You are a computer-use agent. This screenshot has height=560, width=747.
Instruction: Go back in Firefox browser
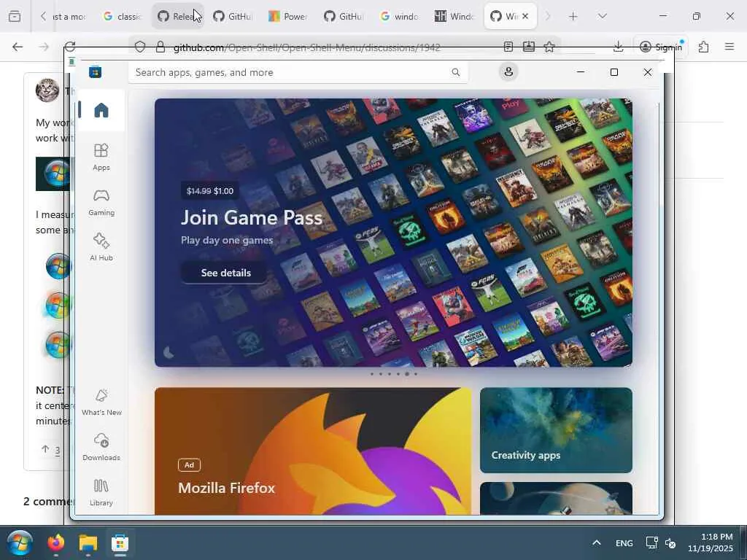(18, 47)
